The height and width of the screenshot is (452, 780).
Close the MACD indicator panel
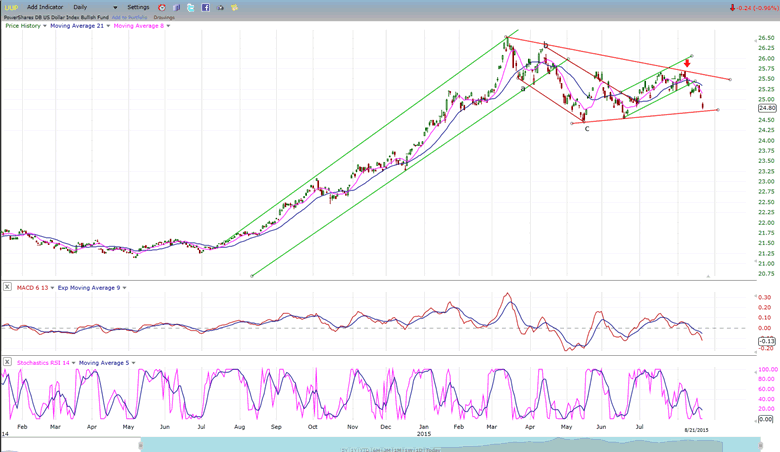[7, 287]
